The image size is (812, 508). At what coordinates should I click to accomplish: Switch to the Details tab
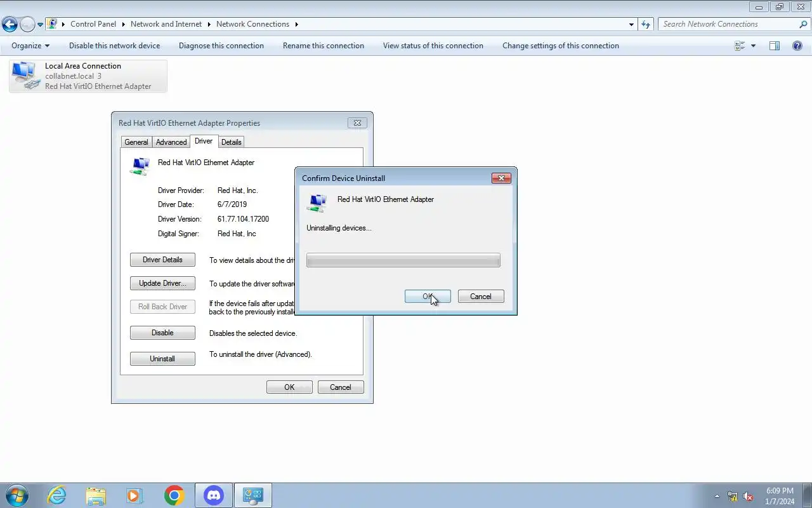tap(231, 142)
